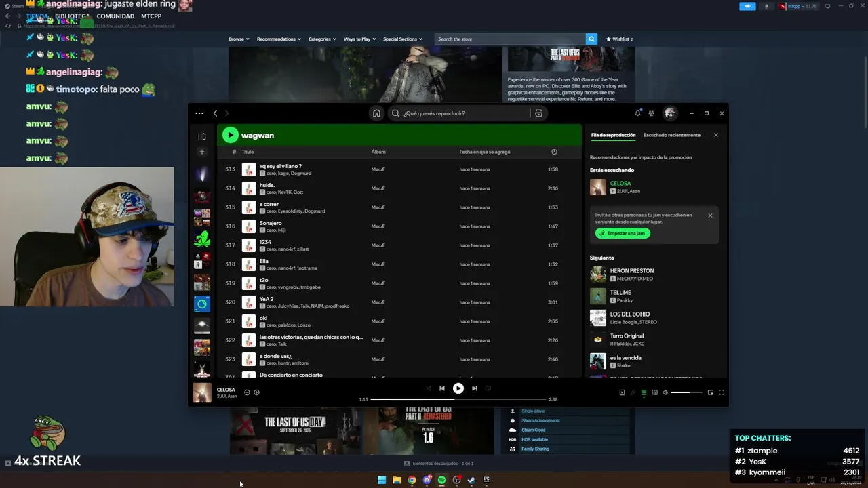This screenshot has width=868, height=488.
Task: Add CELOSA to liked songs plus icon
Action: coord(256,392)
